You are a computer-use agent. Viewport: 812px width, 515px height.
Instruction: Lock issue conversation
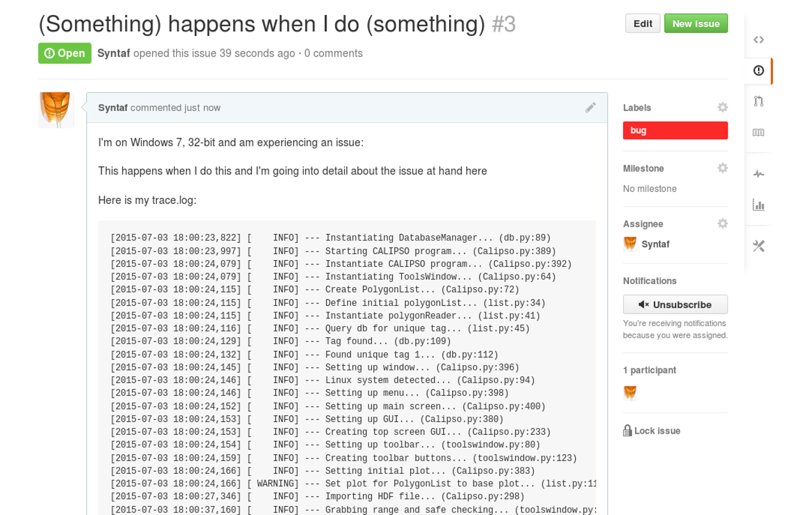pyautogui.click(x=652, y=431)
